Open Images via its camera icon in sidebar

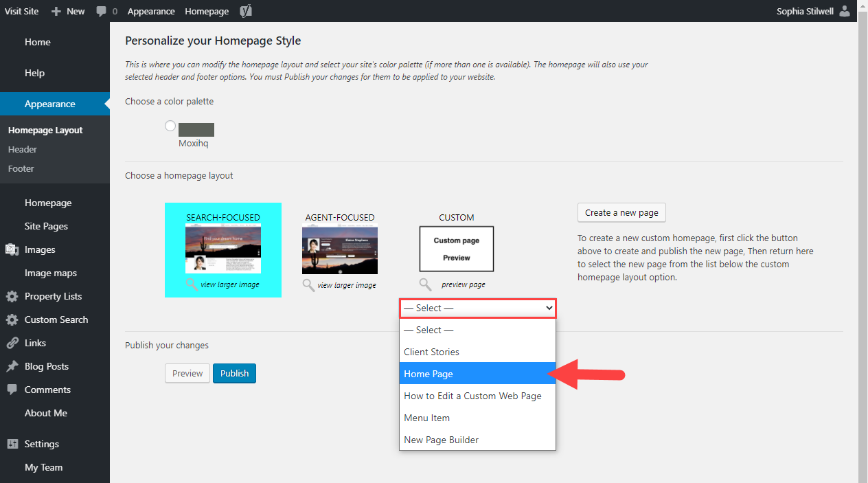tap(12, 250)
